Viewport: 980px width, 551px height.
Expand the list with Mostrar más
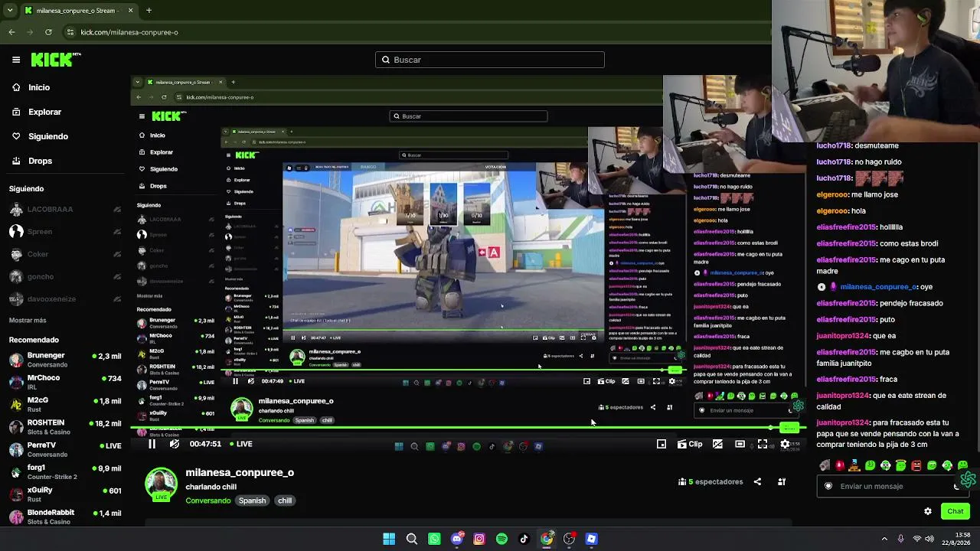point(28,321)
